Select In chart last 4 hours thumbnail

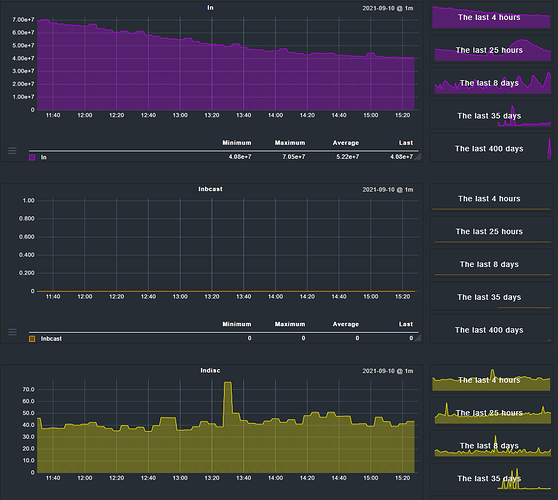491,17
